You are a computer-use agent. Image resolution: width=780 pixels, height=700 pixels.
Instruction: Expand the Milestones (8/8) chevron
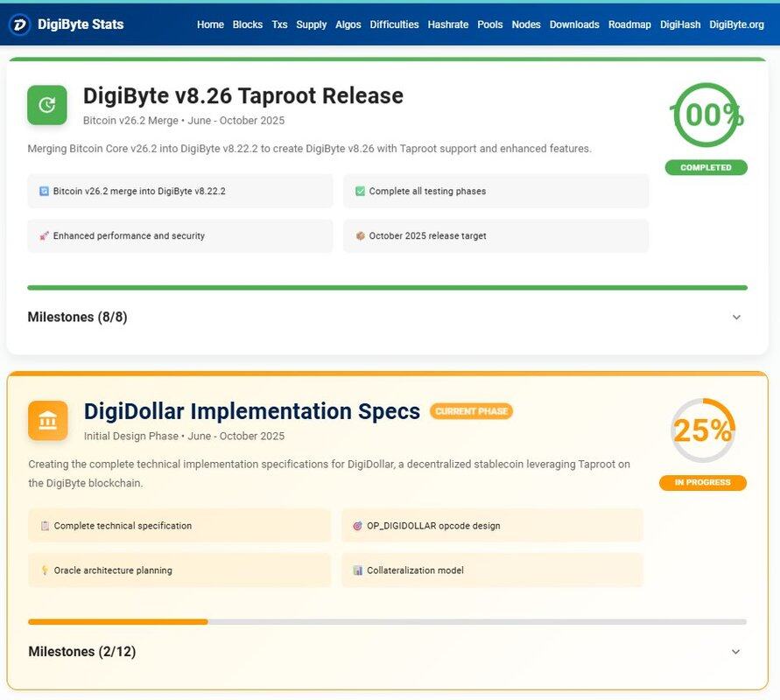tap(736, 317)
